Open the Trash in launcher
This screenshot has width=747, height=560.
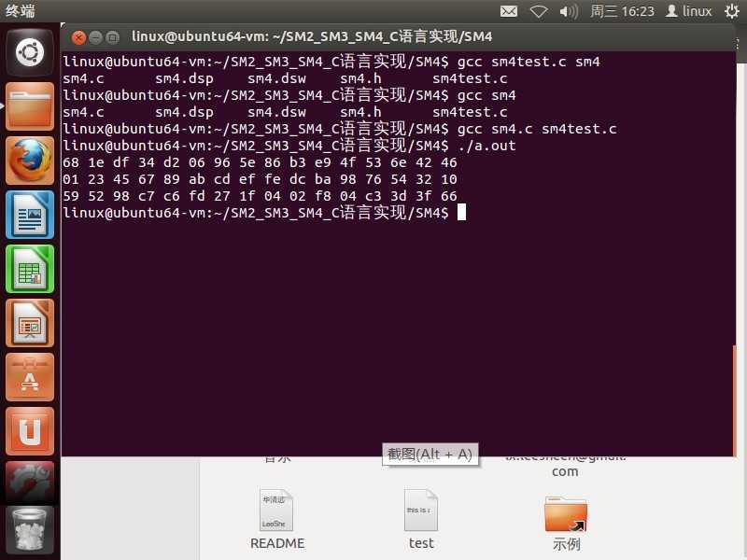coord(30,530)
